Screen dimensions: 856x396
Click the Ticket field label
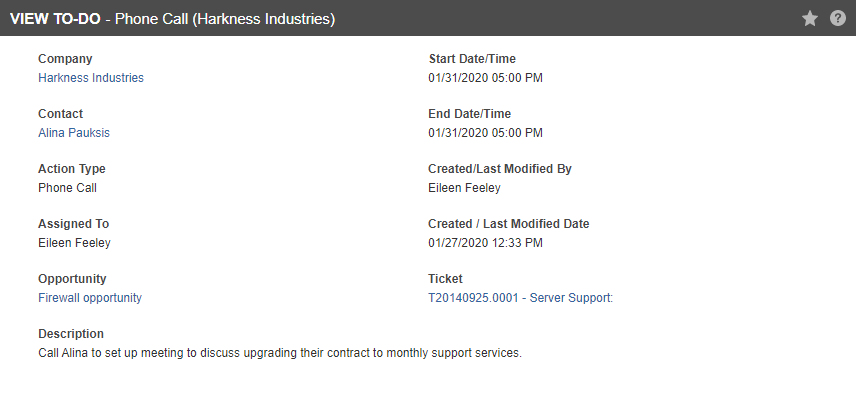click(445, 279)
